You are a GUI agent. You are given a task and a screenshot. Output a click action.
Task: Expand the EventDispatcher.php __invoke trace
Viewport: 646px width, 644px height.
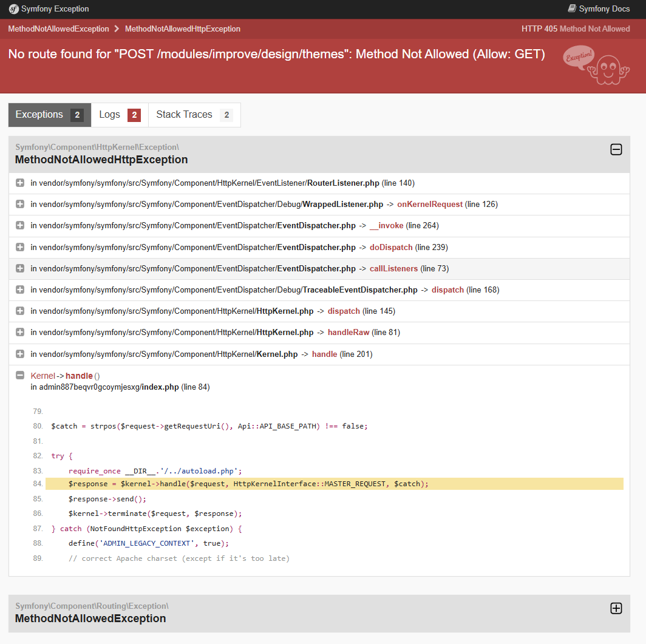20,226
